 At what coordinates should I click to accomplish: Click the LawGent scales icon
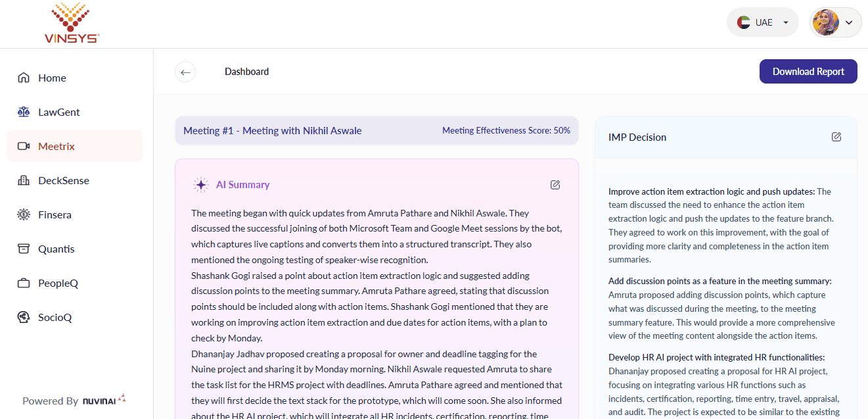[x=24, y=112]
